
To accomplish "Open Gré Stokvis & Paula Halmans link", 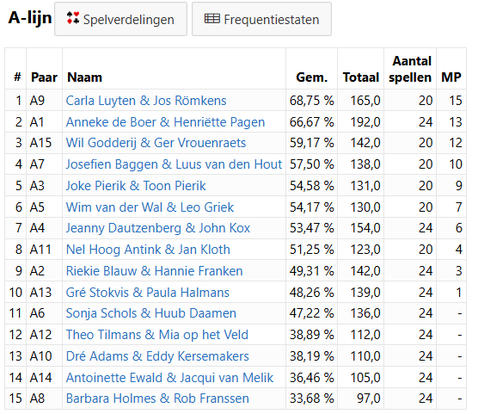I will [x=148, y=292].
